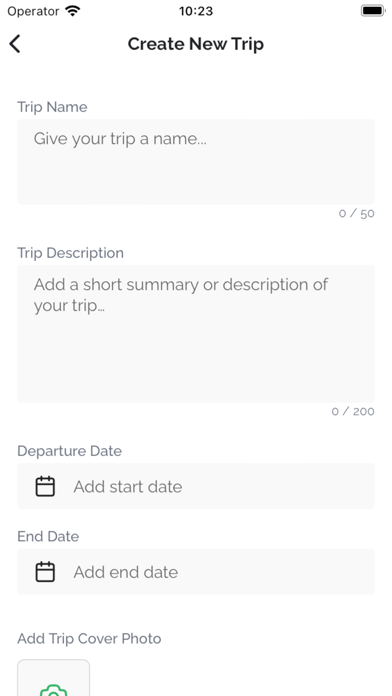Image resolution: width=392 pixels, height=696 pixels.
Task: Click the End Date calendar icon
Action: pos(45,572)
